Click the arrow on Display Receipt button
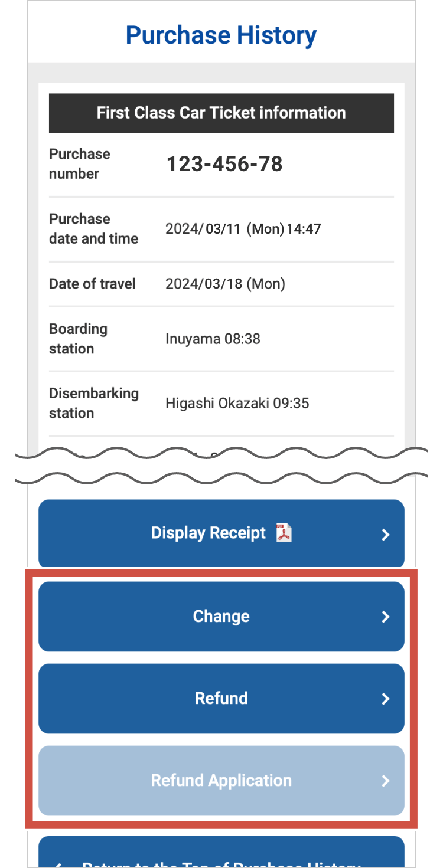 click(x=385, y=535)
